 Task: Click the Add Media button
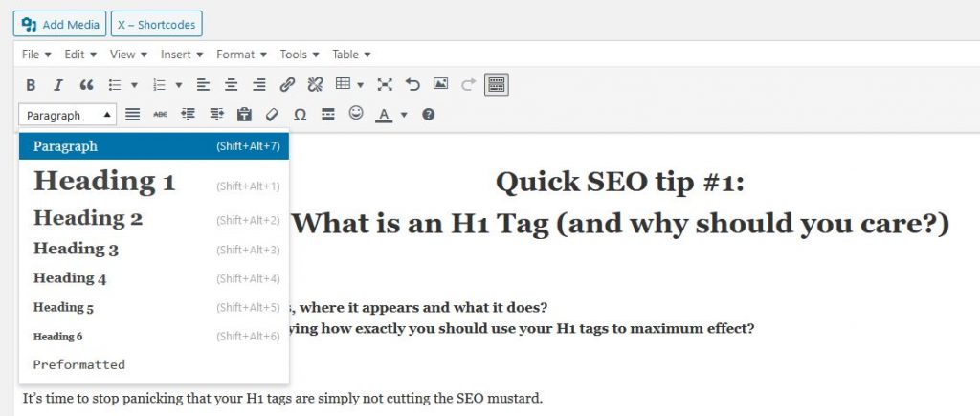coord(58,24)
